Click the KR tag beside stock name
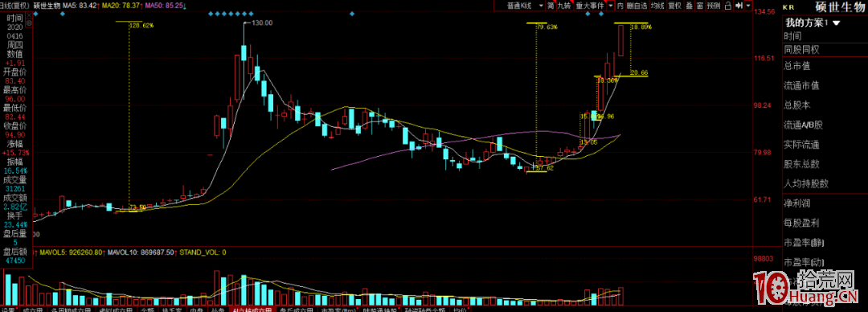The height and width of the screenshot is (312, 868). [788, 8]
